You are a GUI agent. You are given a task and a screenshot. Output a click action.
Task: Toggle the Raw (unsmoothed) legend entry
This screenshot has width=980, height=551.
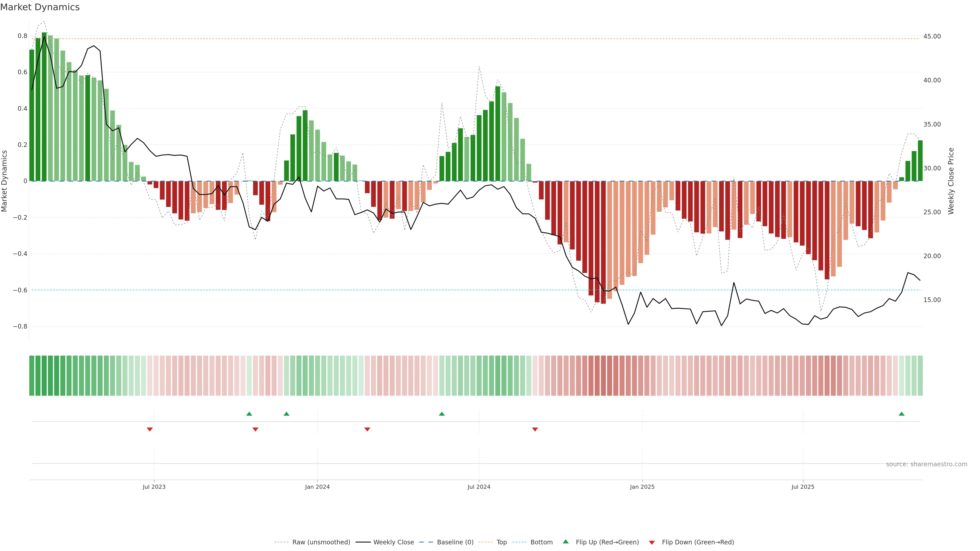pos(321,542)
